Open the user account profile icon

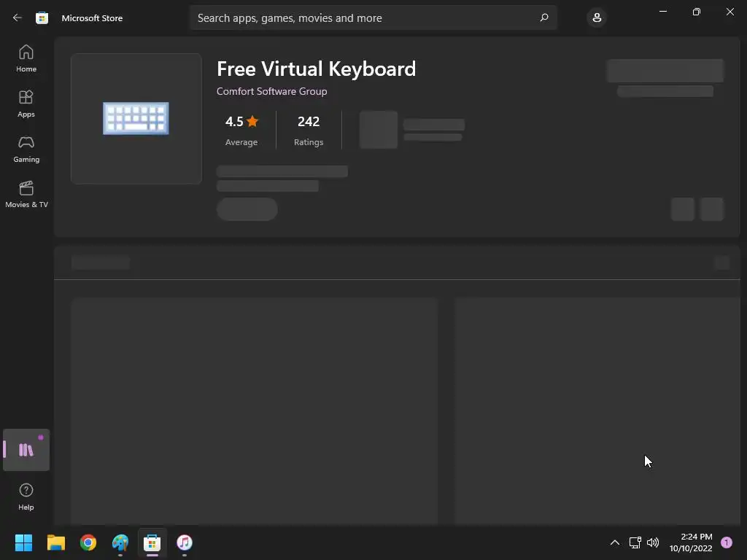click(x=597, y=17)
